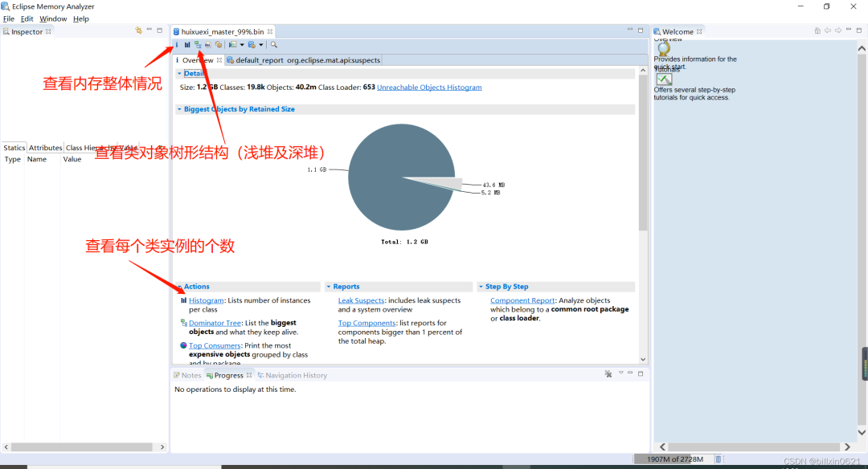Run garbage collector trash icon
The height and width of the screenshot is (469, 868).
click(718, 459)
